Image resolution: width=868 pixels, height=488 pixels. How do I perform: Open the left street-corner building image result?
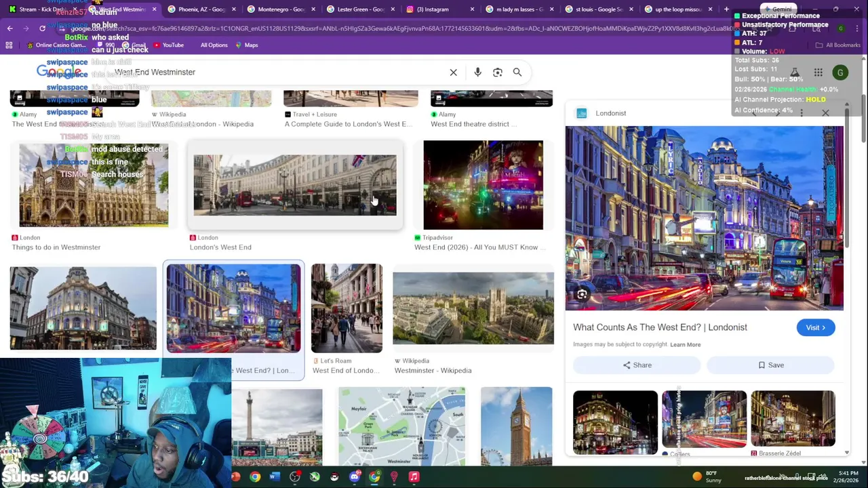[x=83, y=308]
